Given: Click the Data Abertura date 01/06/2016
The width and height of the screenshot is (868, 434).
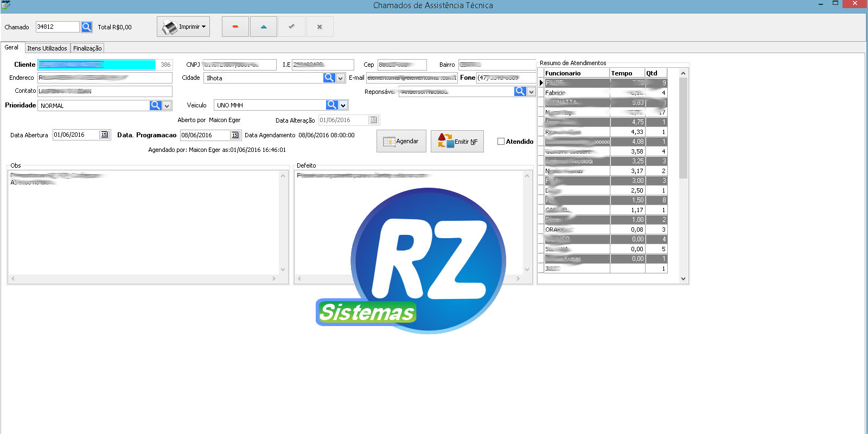Looking at the screenshot, I should point(69,135).
